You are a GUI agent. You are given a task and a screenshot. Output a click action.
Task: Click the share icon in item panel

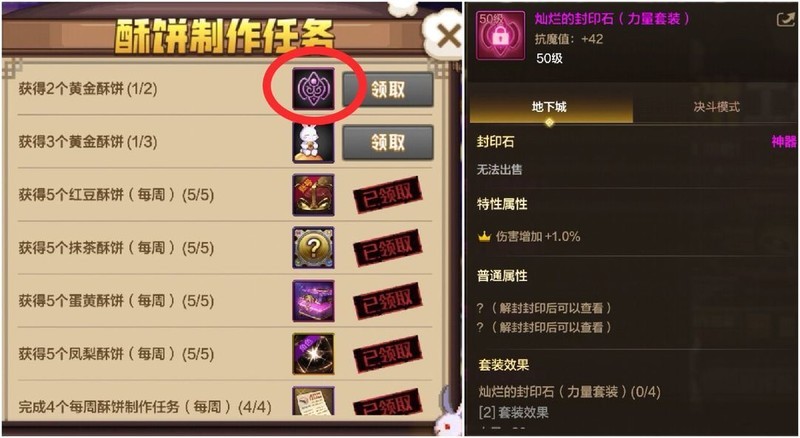click(786, 20)
